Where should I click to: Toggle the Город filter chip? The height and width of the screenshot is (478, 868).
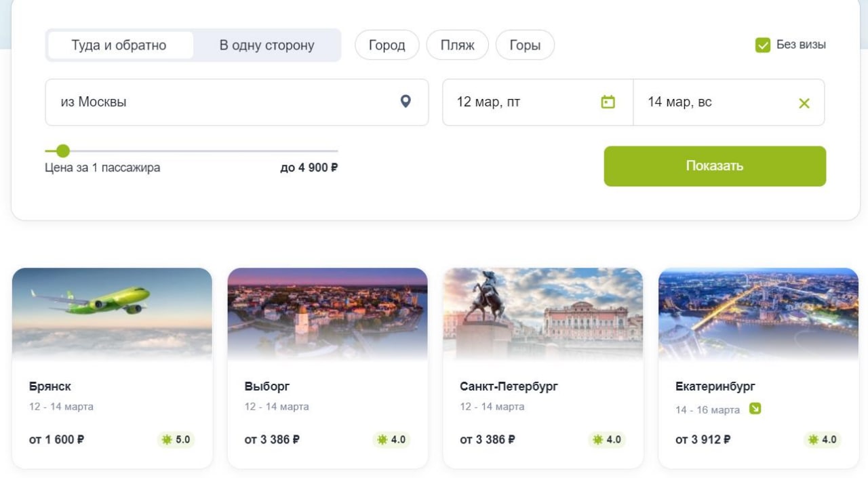pos(387,45)
